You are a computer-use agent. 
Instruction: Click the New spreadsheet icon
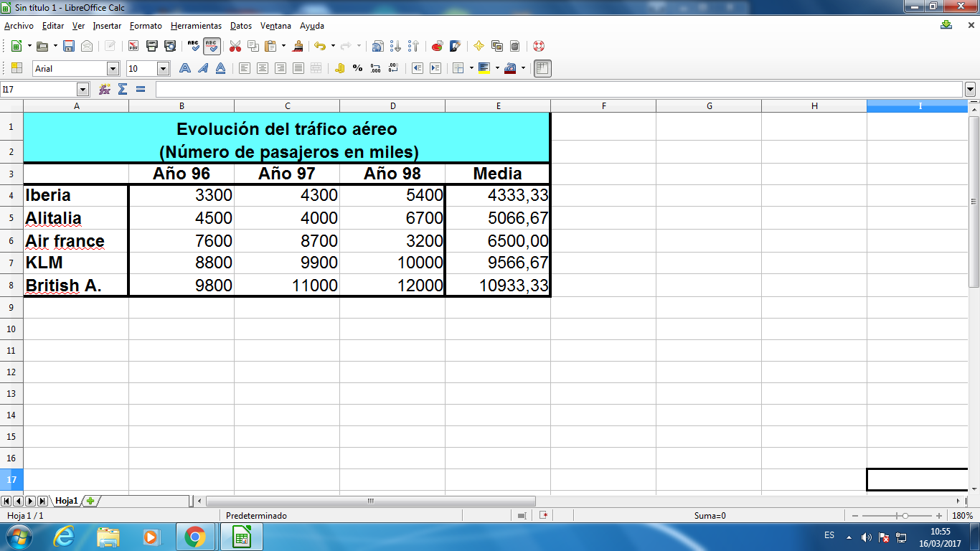click(16, 46)
